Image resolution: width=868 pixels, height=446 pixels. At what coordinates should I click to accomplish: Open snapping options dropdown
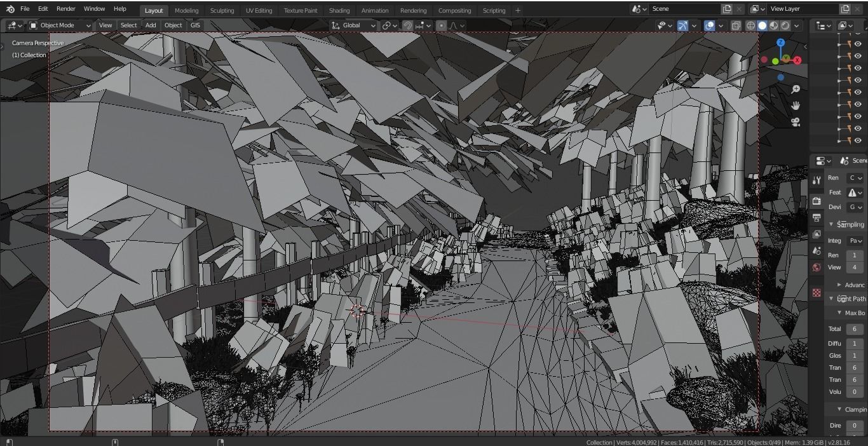pos(423,25)
